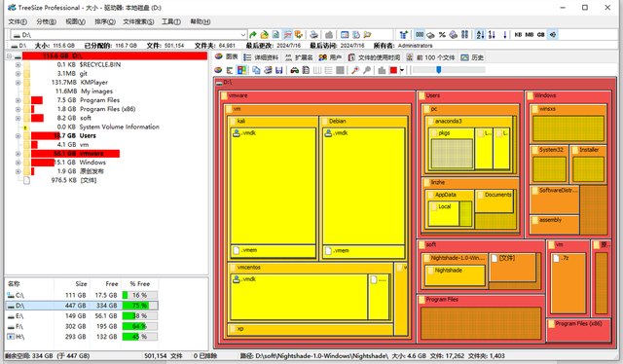Open the 视图(V) menu

75,21
